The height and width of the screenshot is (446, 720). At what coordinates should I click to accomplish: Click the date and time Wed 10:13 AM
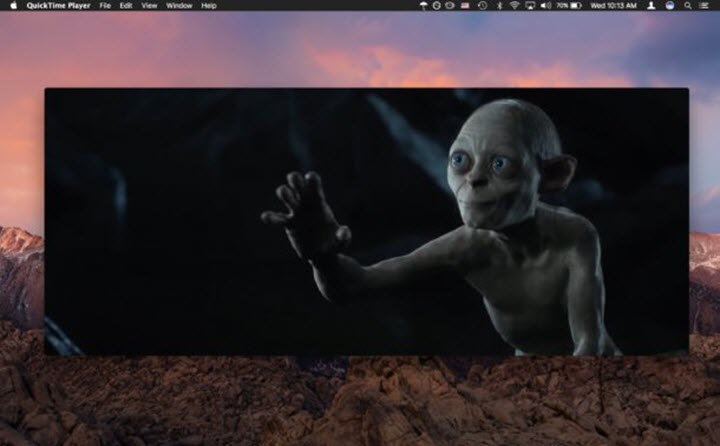tap(613, 6)
